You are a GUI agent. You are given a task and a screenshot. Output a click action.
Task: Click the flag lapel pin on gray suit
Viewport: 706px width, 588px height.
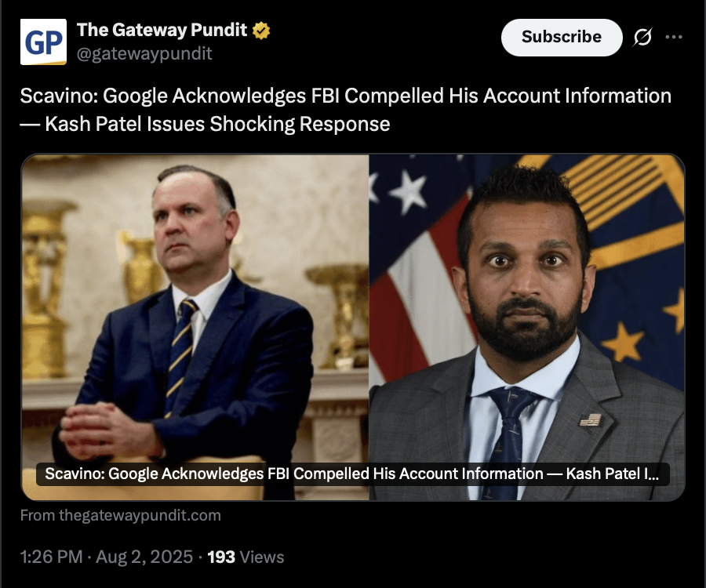590,420
